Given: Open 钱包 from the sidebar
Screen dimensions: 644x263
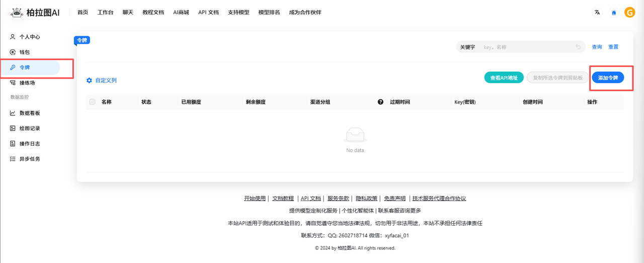Looking at the screenshot, I should tap(25, 52).
